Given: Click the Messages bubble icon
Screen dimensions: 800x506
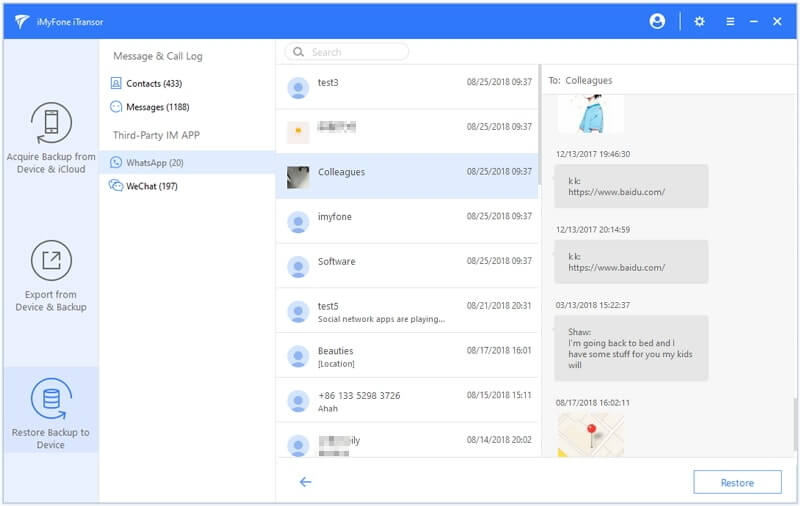Looking at the screenshot, I should coord(116,107).
